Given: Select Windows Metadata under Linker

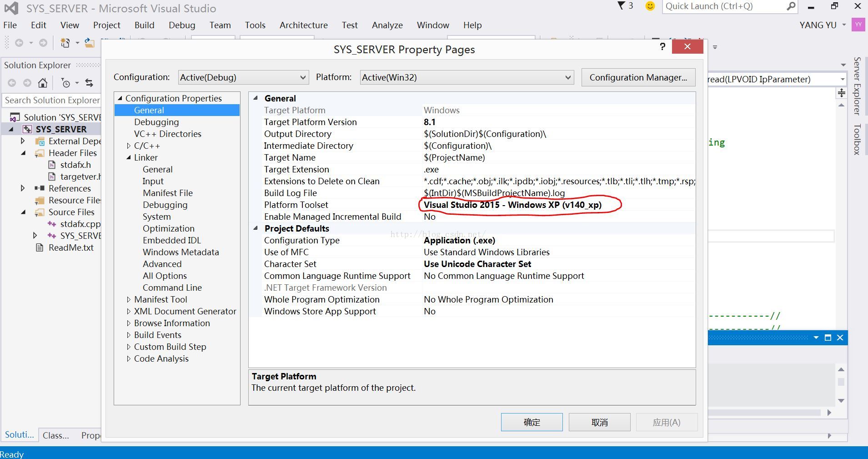Looking at the screenshot, I should (181, 252).
